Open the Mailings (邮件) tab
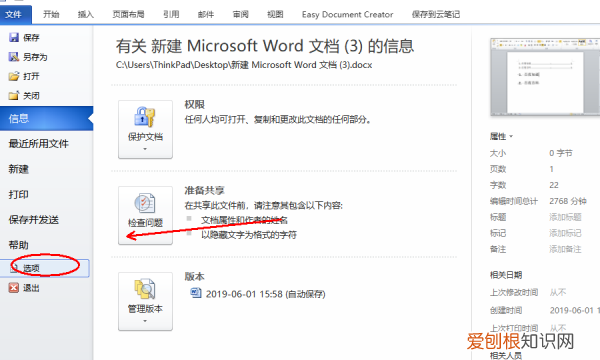 [206, 15]
